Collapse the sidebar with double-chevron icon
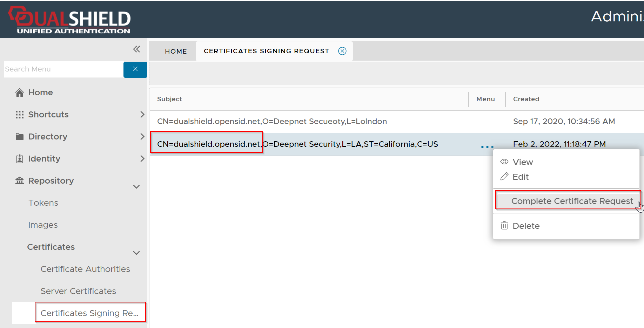The width and height of the screenshot is (644, 328). (136, 49)
